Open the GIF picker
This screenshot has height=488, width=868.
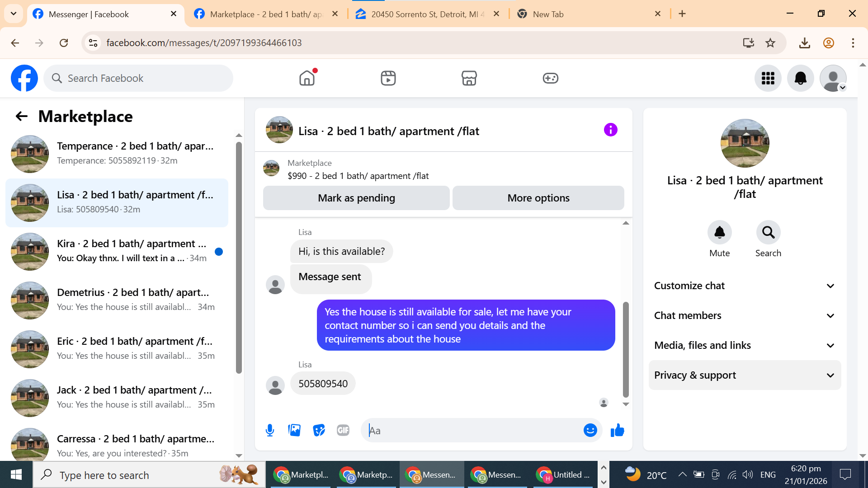click(343, 430)
